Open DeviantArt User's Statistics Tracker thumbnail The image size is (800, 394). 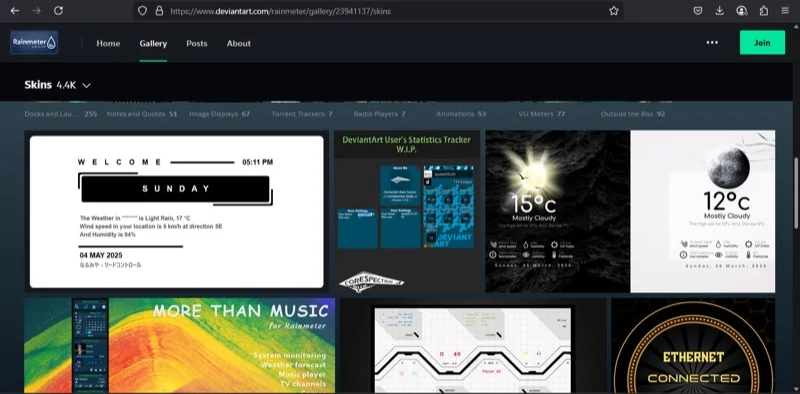pyautogui.click(x=407, y=211)
